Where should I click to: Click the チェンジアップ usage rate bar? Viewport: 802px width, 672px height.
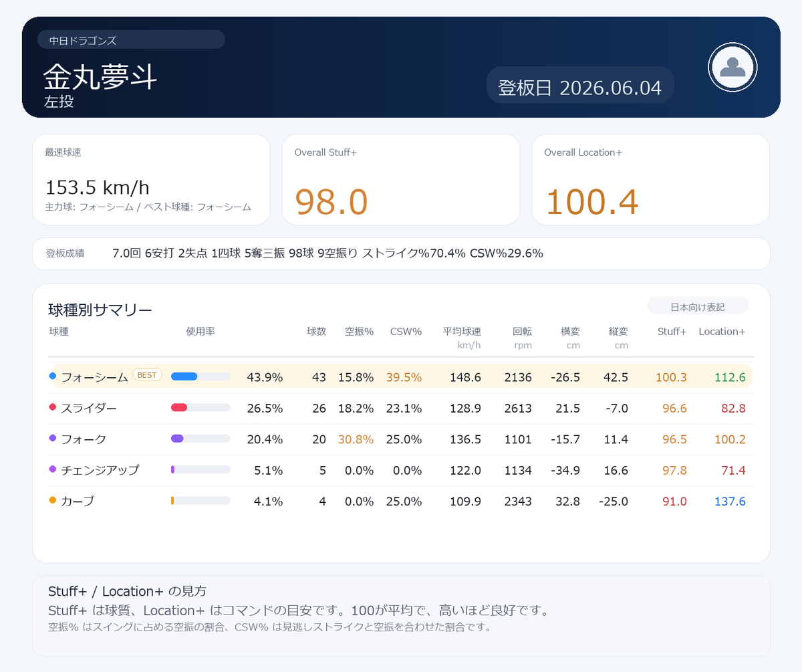click(x=200, y=469)
